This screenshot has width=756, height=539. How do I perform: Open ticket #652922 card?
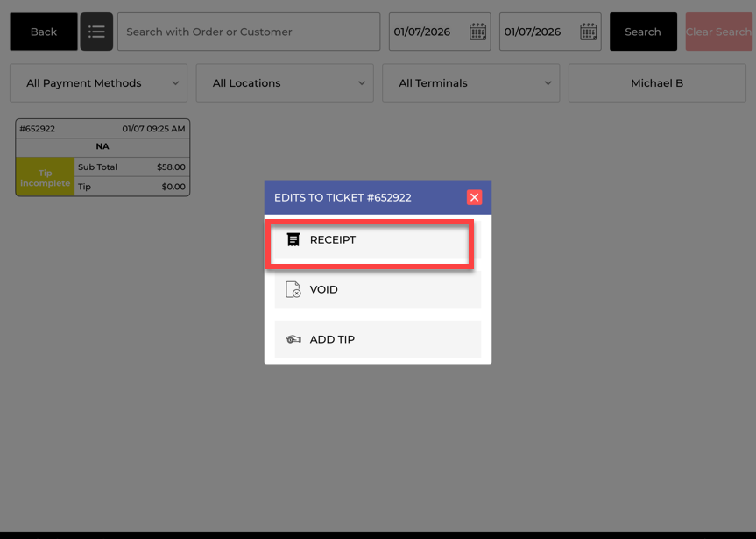[102, 146]
